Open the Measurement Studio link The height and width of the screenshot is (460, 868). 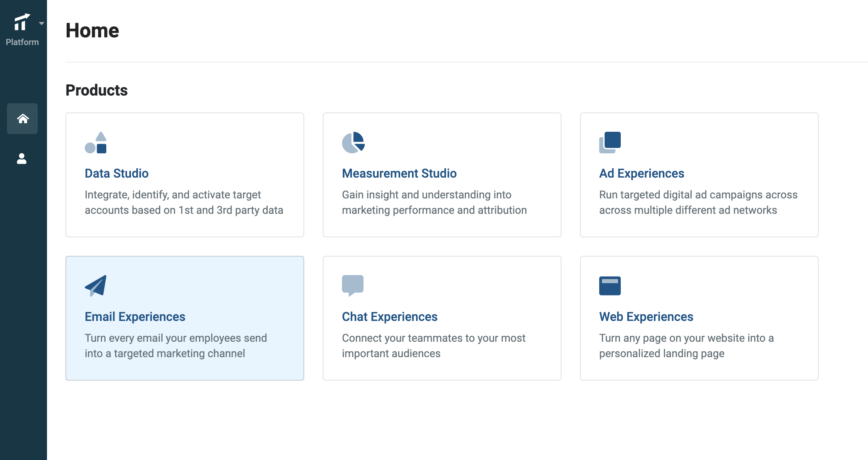point(399,173)
